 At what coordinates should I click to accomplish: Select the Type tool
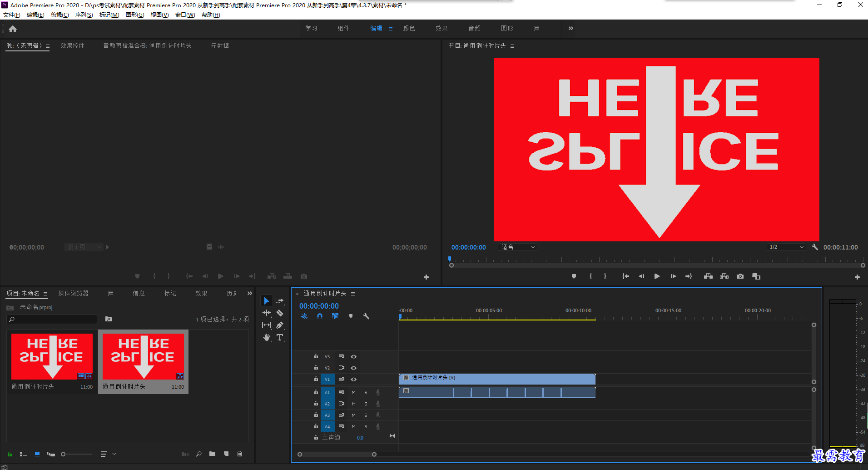point(280,337)
